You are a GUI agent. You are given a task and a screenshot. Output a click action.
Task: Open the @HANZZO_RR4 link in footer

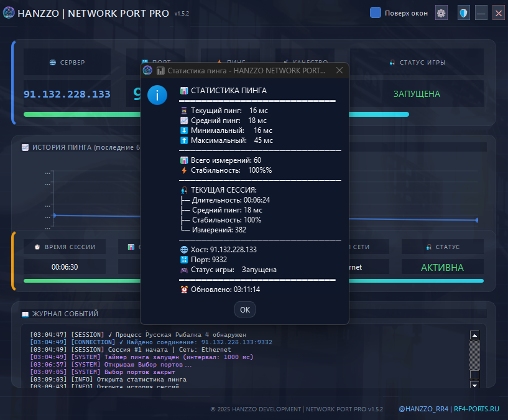coord(423,409)
